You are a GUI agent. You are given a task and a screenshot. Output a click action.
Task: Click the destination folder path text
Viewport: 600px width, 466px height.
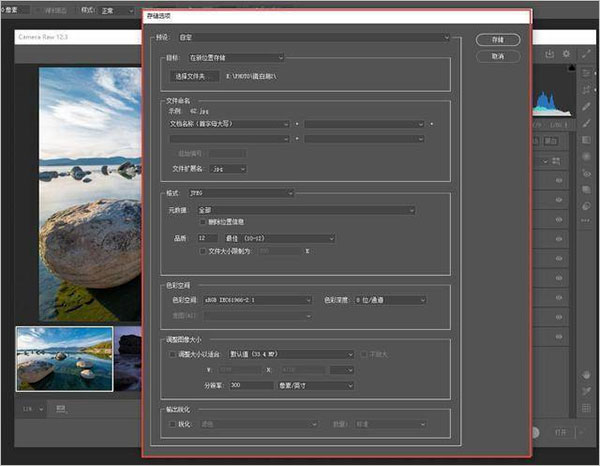pos(251,77)
